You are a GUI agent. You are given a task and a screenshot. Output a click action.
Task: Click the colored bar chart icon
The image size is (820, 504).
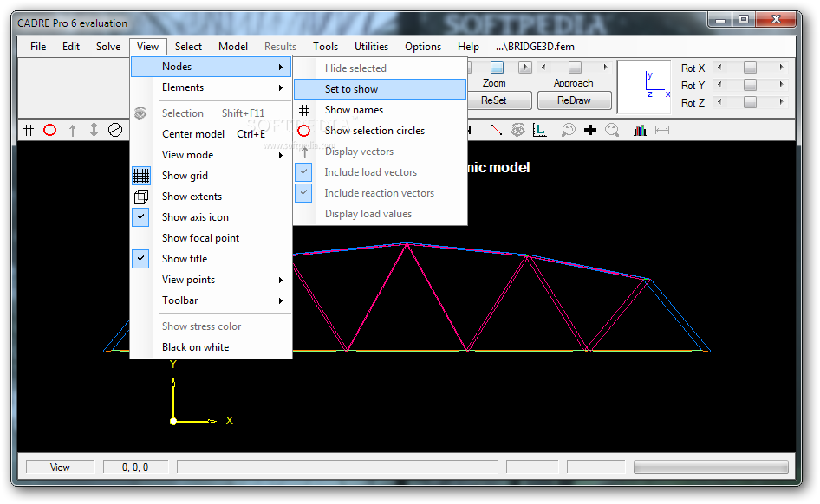[640, 130]
